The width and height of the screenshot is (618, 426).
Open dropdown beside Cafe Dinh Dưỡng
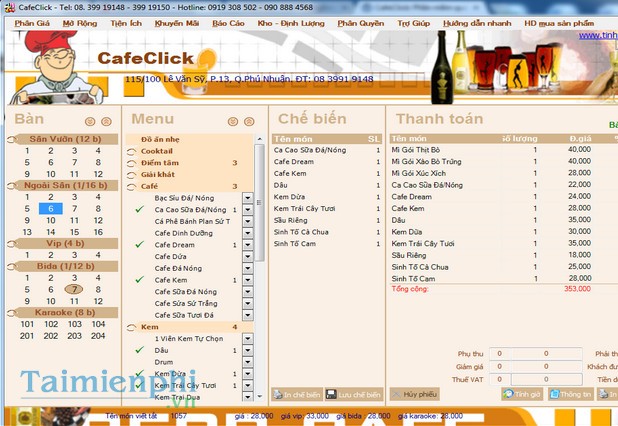pos(248,233)
